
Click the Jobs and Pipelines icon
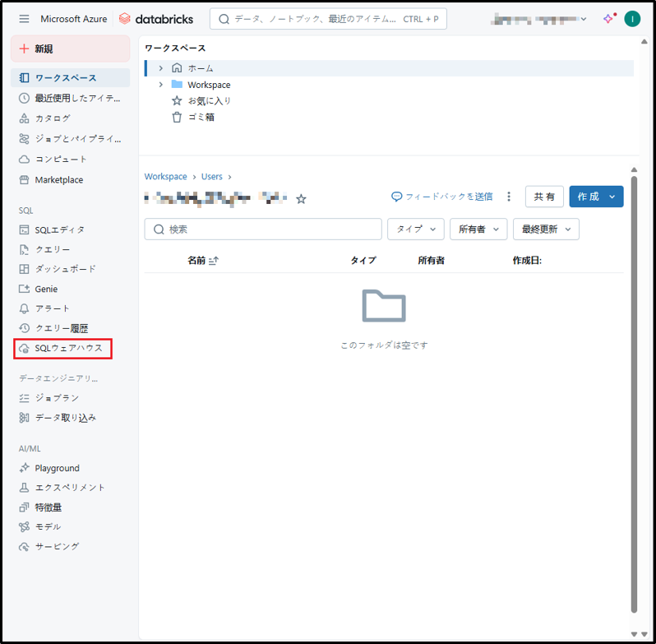coord(25,138)
